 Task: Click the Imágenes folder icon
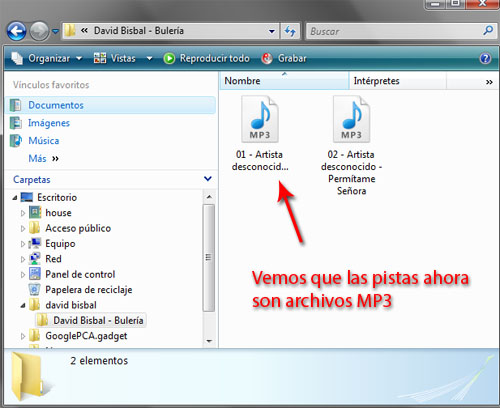pos(15,123)
